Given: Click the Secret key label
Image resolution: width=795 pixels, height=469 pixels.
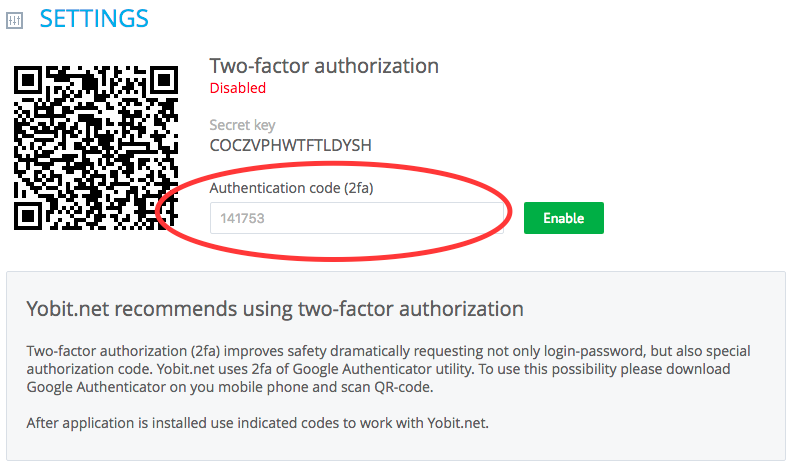Looking at the screenshot, I should 242,125.
